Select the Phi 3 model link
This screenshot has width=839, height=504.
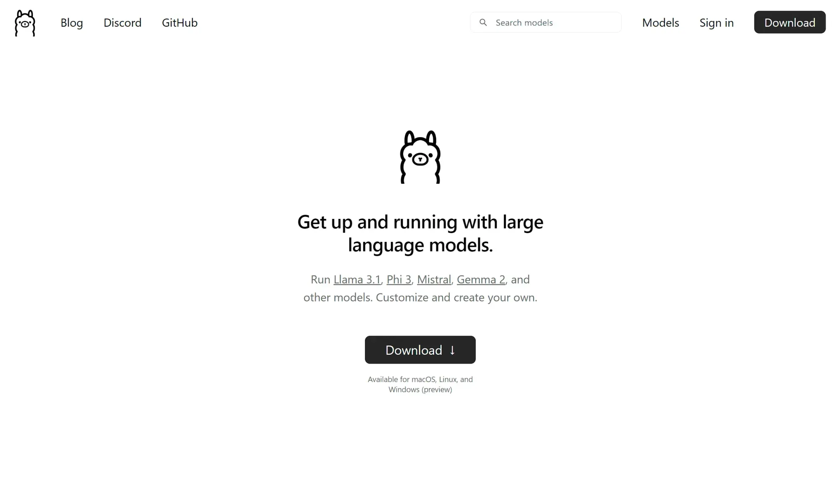click(399, 279)
